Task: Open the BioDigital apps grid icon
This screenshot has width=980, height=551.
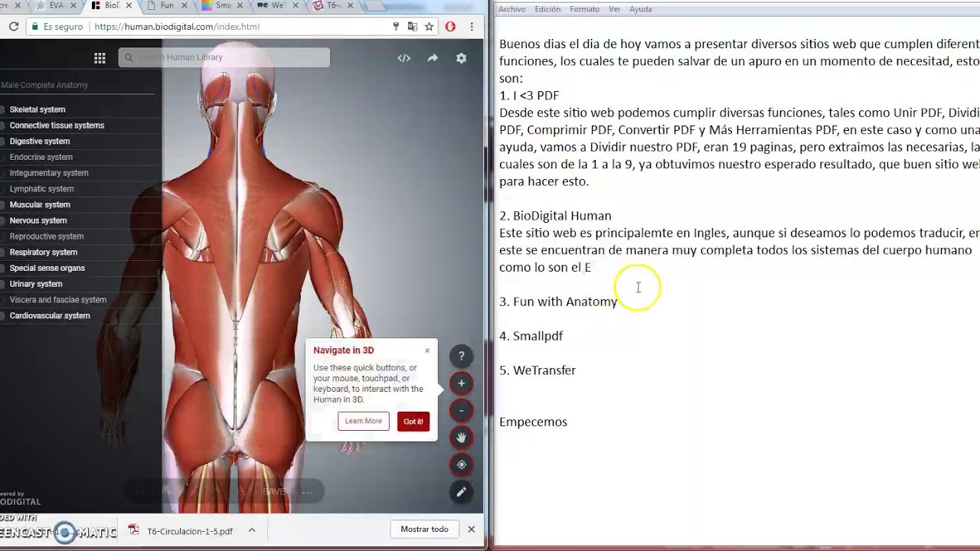Action: [x=100, y=58]
